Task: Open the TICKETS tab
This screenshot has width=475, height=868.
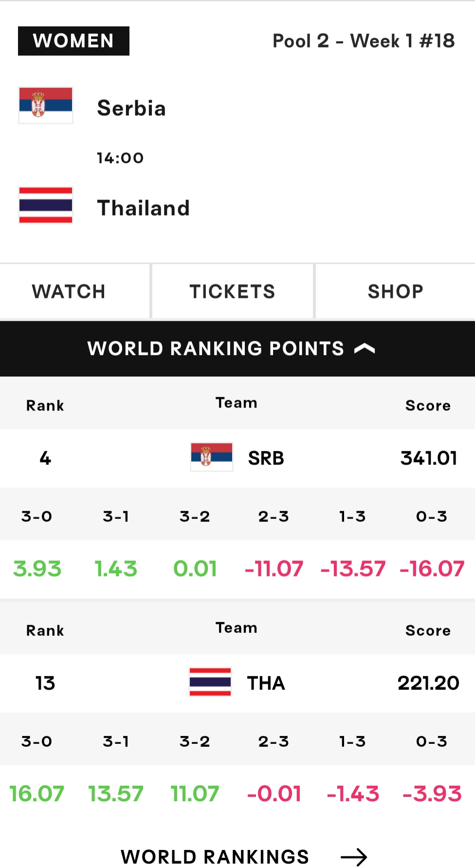Action: pyautogui.click(x=233, y=291)
